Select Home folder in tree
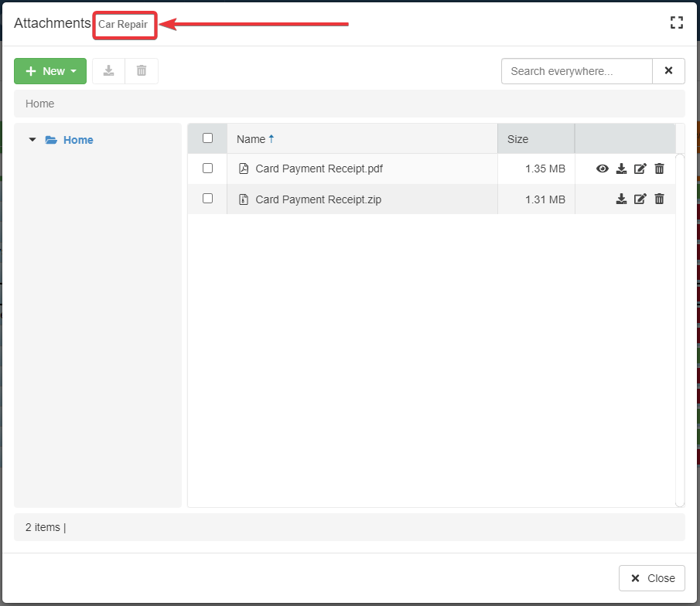This screenshot has height=606, width=700. 78,140
